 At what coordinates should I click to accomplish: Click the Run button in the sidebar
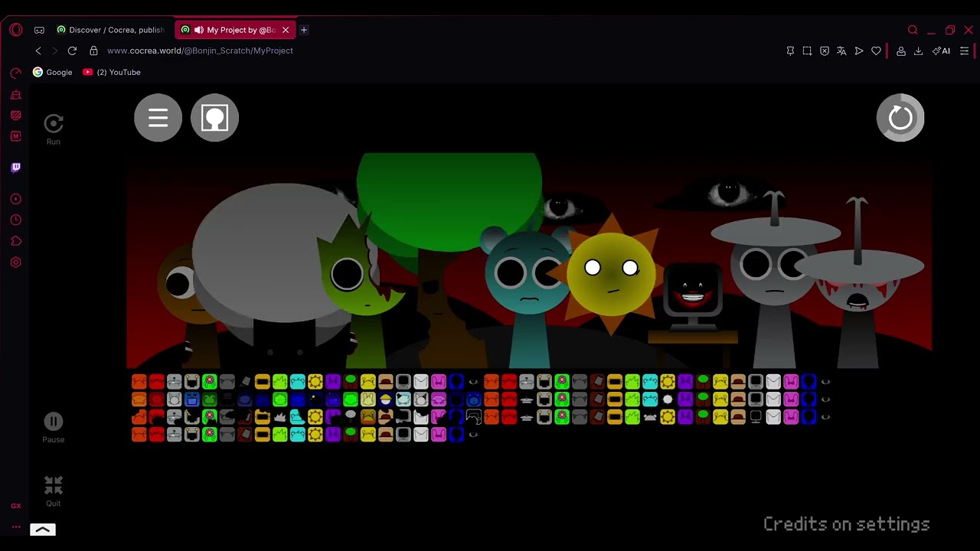click(x=53, y=129)
